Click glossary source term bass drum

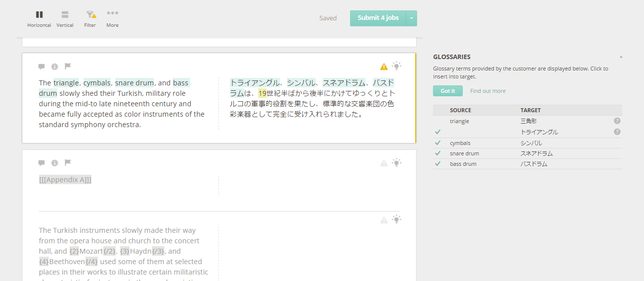click(x=463, y=164)
